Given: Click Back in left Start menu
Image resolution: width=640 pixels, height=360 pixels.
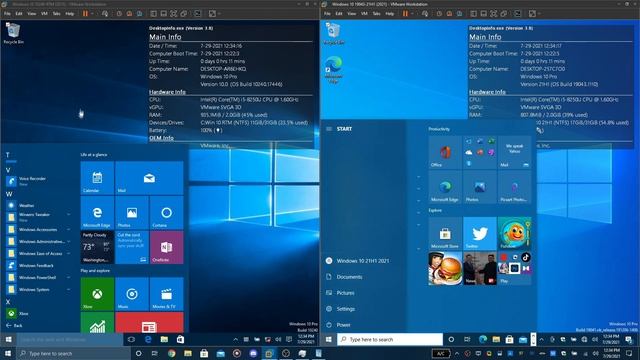Looking at the screenshot, I should point(15,326).
